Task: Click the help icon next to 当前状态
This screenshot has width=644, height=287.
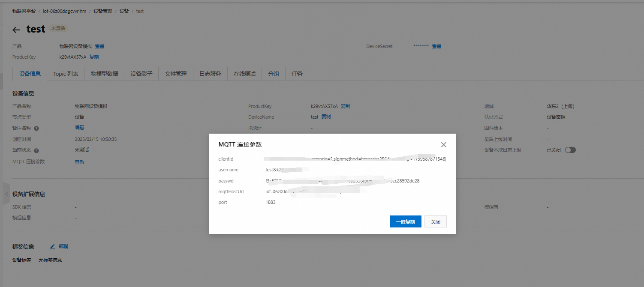Action: tap(36, 151)
